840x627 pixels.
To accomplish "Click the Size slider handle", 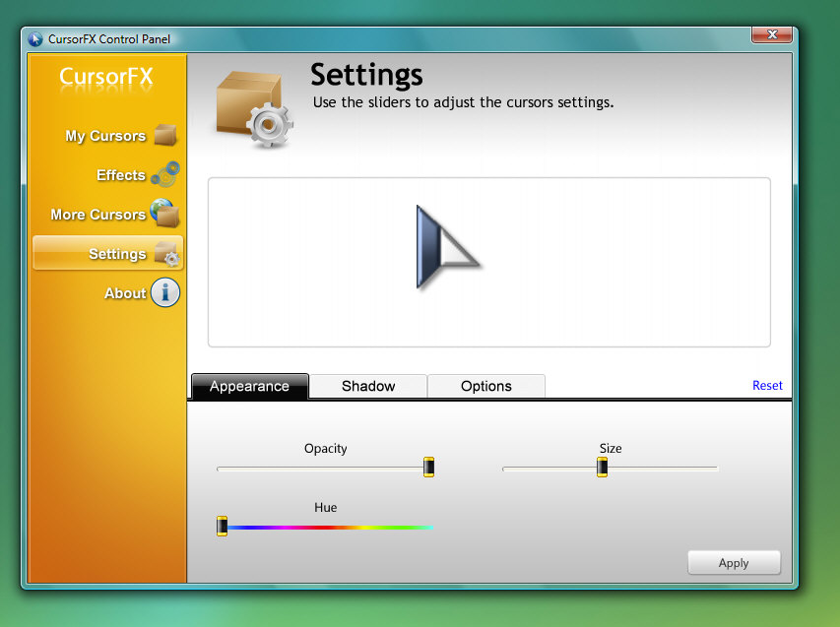I will pyautogui.click(x=602, y=467).
